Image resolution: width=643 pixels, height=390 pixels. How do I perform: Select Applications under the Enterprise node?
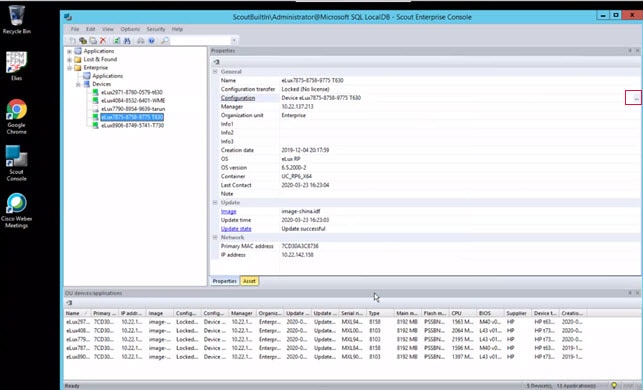[x=107, y=76]
